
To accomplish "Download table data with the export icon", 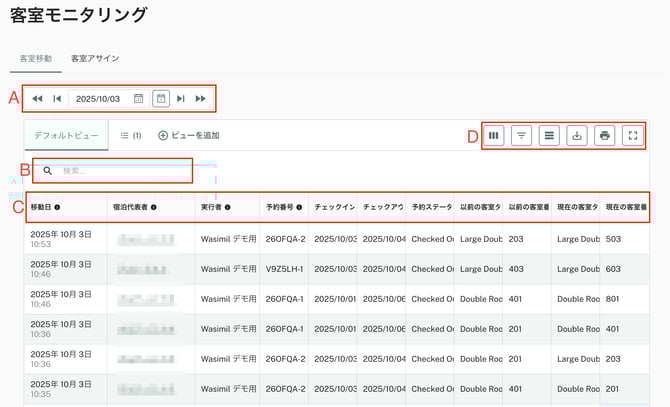I will [577, 136].
